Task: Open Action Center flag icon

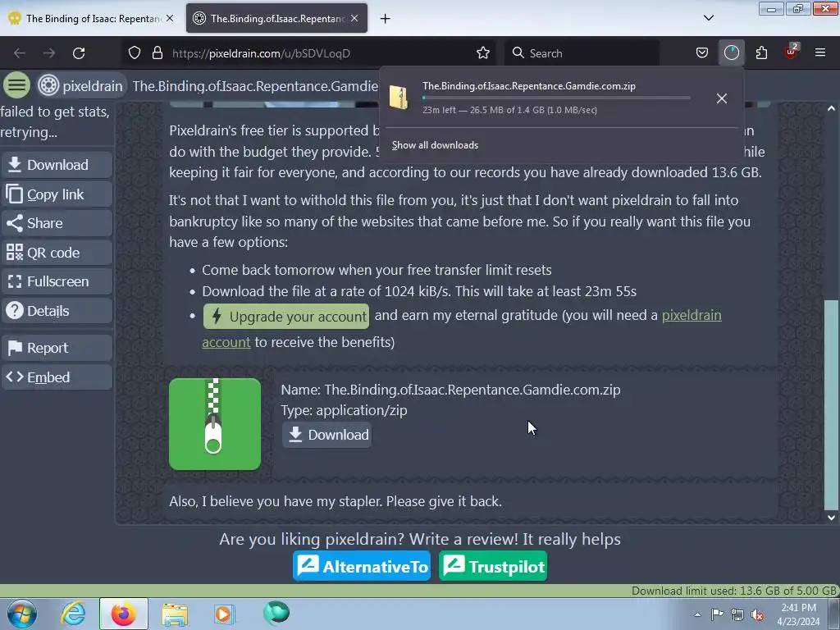Action: (x=717, y=614)
